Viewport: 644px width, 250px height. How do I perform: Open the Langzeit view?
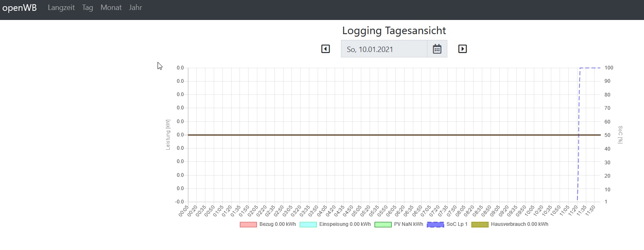(x=61, y=7)
